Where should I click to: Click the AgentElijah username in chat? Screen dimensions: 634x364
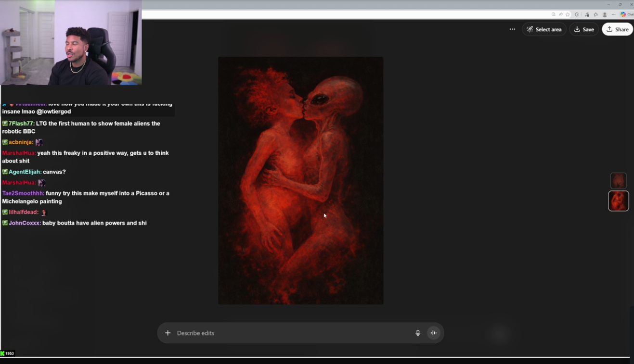pyautogui.click(x=25, y=172)
